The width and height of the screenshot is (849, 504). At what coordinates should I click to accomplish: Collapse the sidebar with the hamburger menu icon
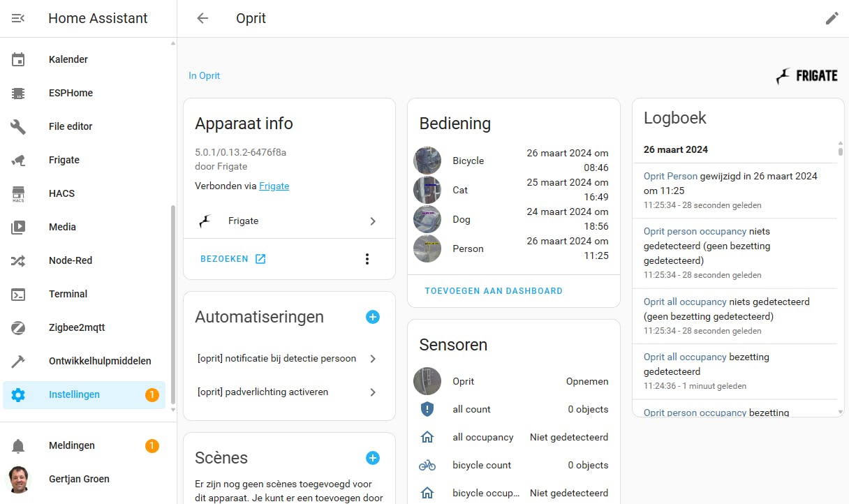(18, 18)
